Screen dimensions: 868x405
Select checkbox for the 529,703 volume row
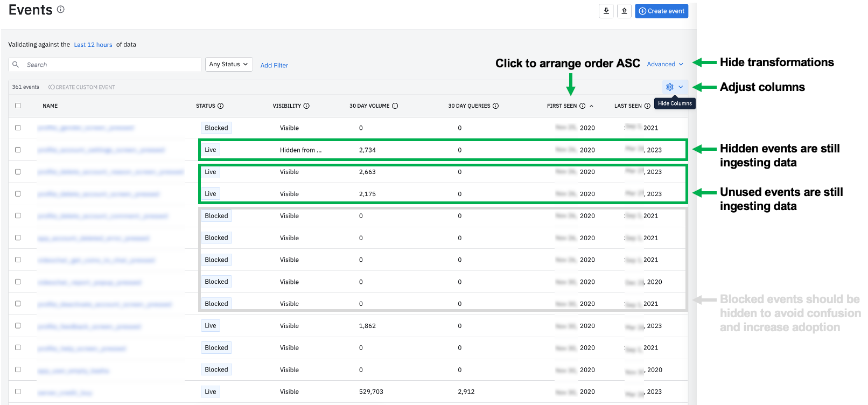[18, 392]
